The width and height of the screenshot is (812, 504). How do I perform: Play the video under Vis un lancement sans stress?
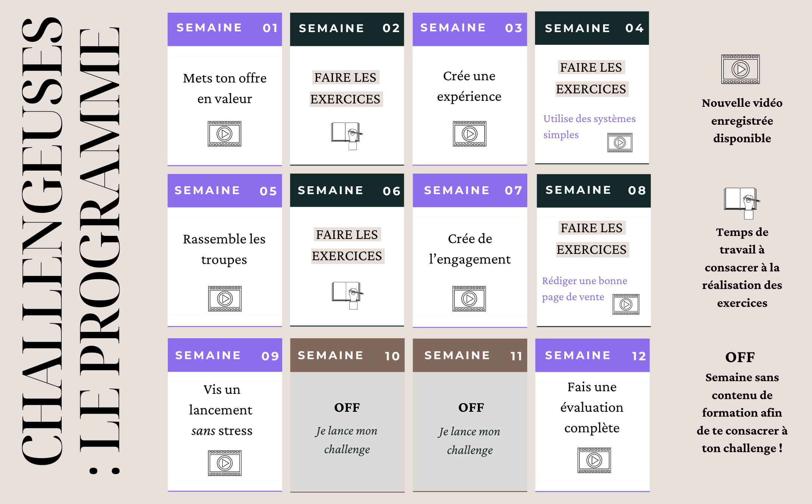point(225,463)
